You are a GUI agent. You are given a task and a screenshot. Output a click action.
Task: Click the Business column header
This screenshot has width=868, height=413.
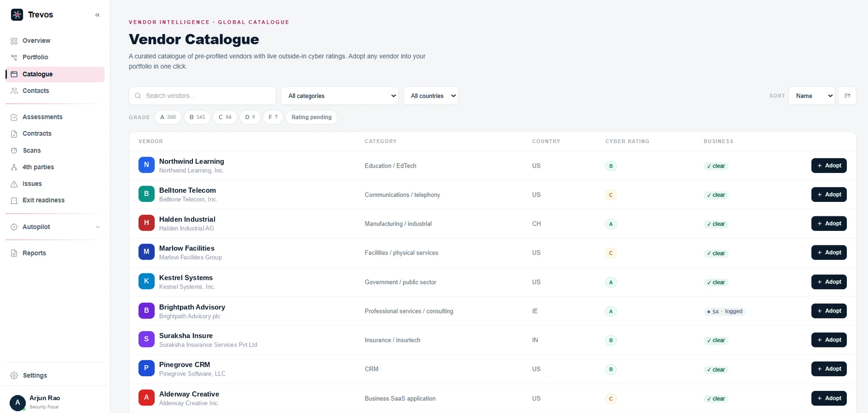719,141
